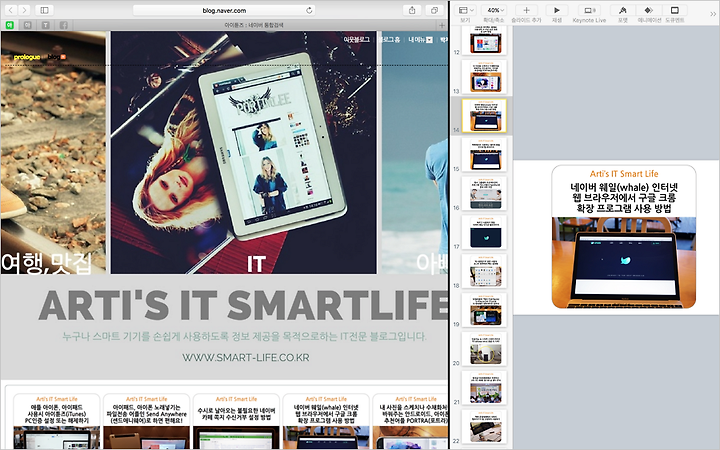Click Arti's IT Smart Life title on slide

[624, 174]
